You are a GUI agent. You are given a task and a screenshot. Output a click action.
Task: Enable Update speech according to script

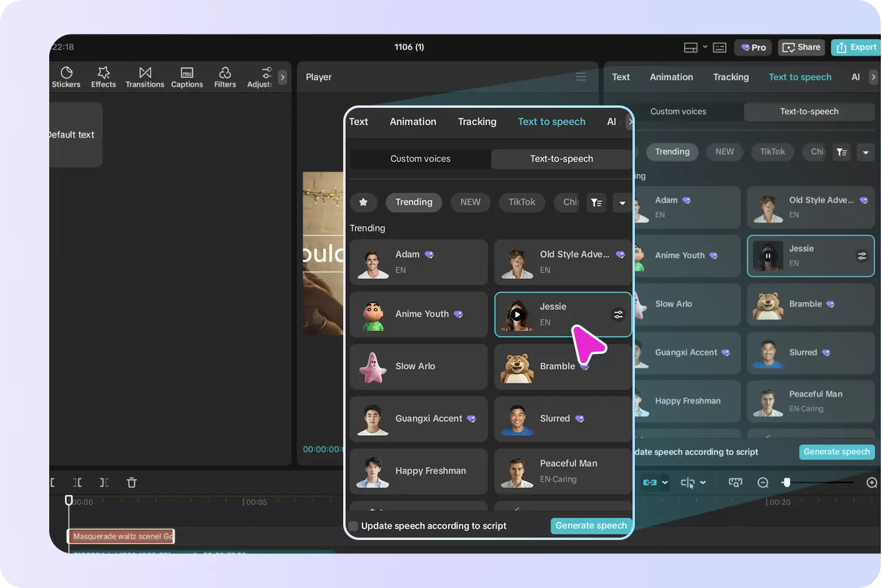353,526
